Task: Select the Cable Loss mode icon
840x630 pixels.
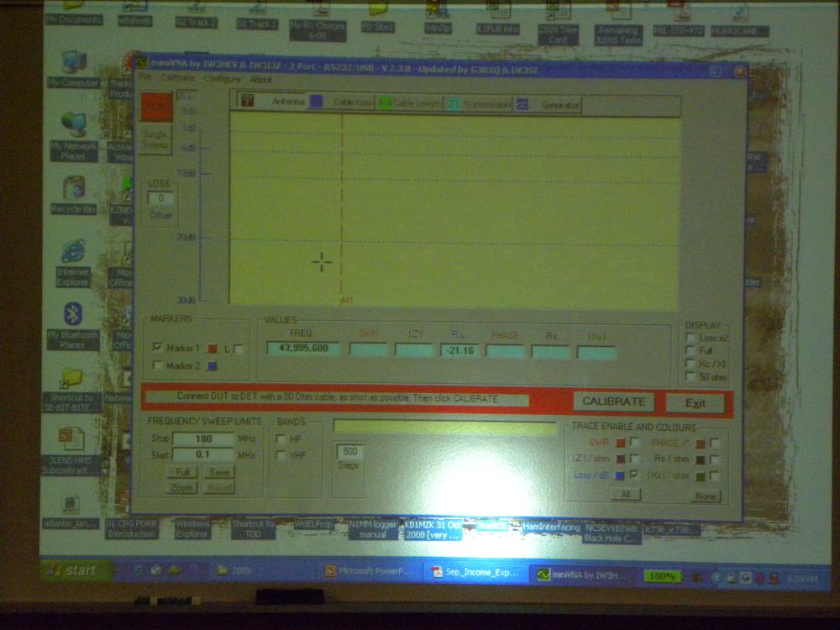Action: tap(316, 102)
